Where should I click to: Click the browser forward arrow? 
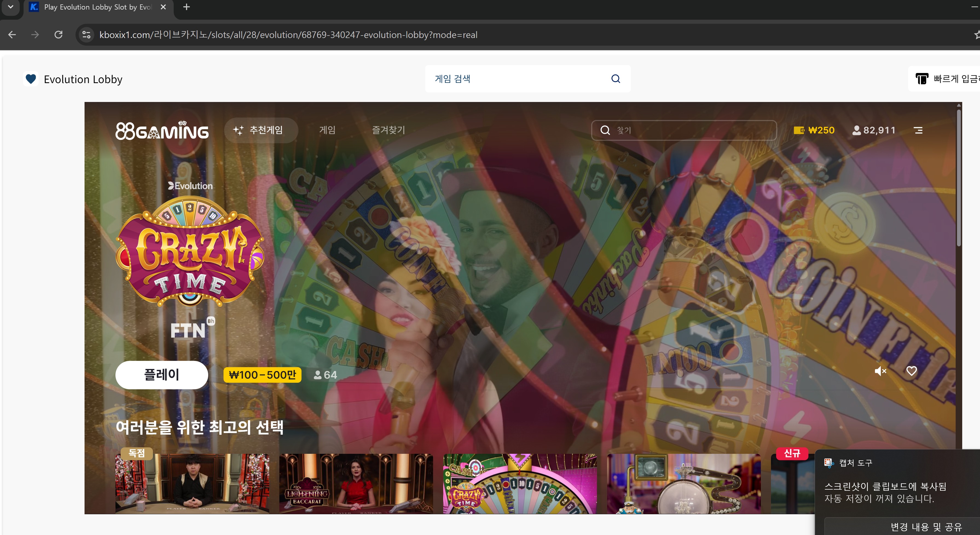pyautogui.click(x=35, y=35)
